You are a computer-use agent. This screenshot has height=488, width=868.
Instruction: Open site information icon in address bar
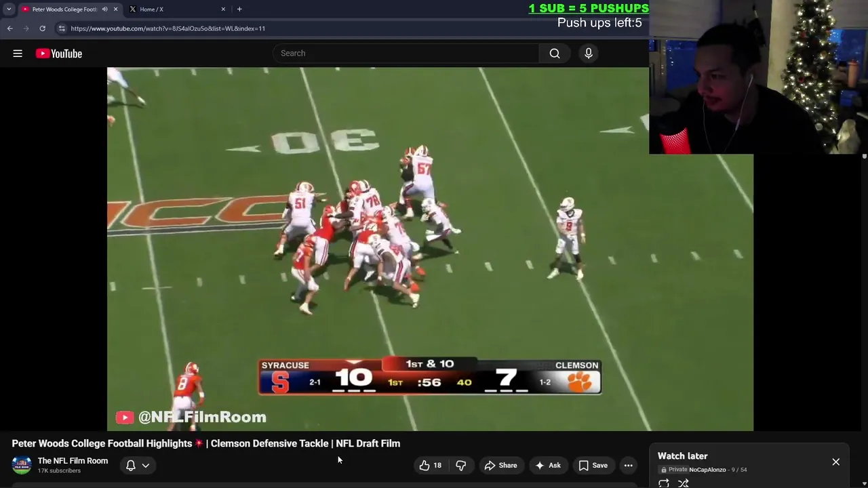(62, 28)
